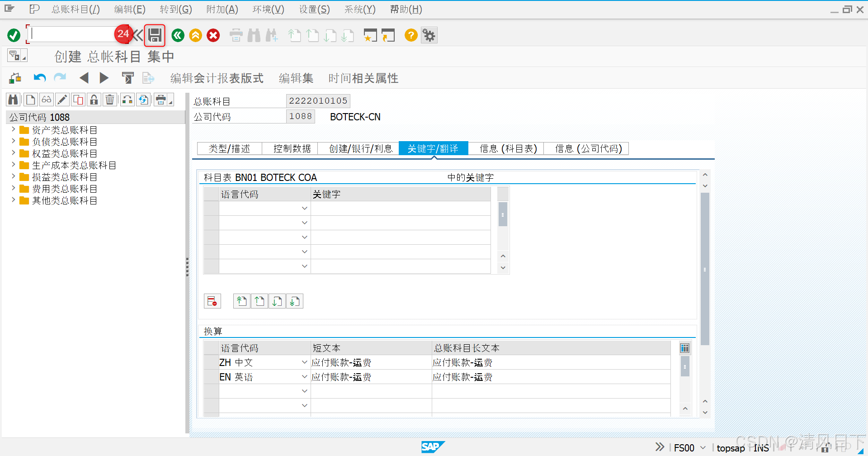Click the blue Undo arrow icon
This screenshot has height=456, width=868.
40,78
